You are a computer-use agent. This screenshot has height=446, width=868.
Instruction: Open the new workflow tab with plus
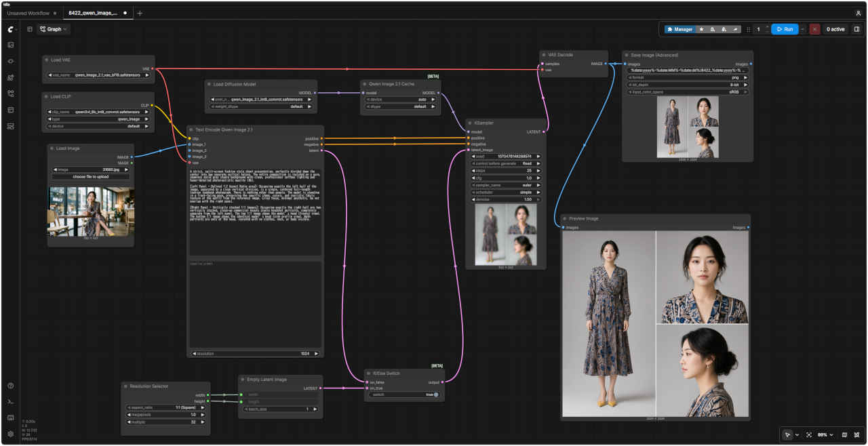pos(140,13)
